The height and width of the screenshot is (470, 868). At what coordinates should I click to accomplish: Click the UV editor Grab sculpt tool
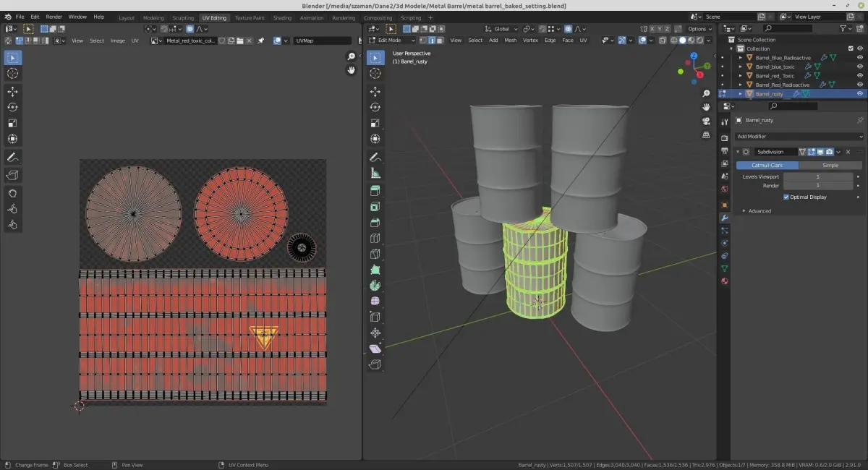pos(12,193)
